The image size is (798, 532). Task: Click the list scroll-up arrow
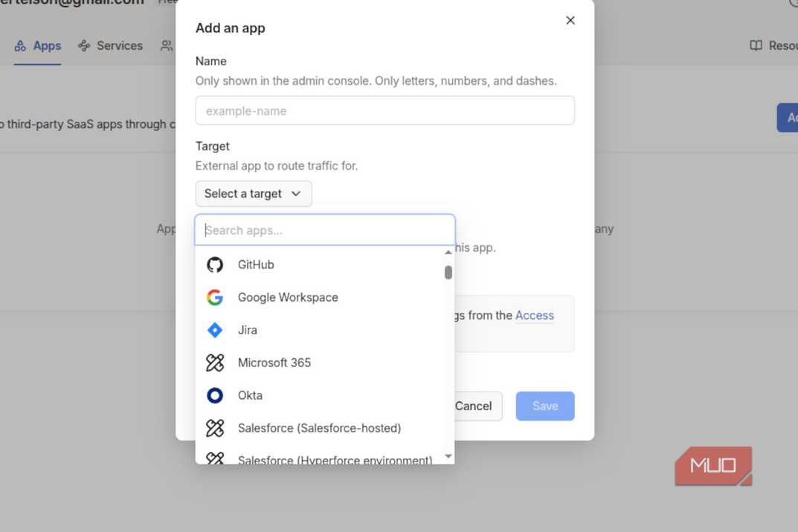[448, 253]
